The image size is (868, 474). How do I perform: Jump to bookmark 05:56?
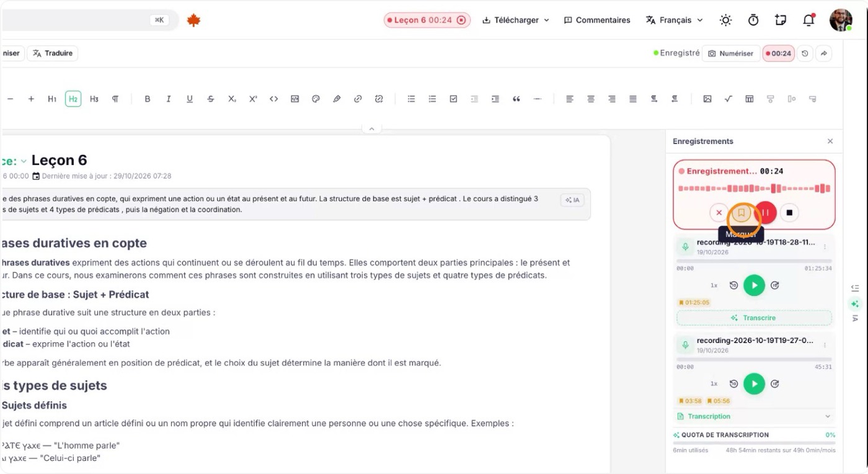(x=719, y=401)
